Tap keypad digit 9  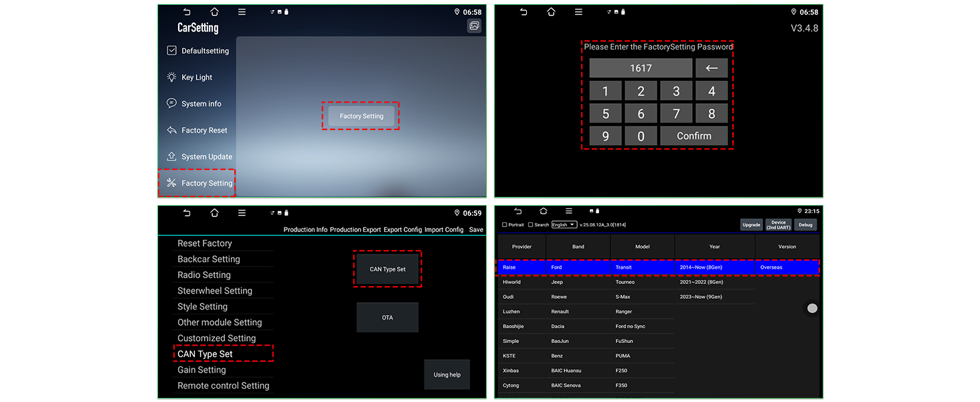coord(606,136)
